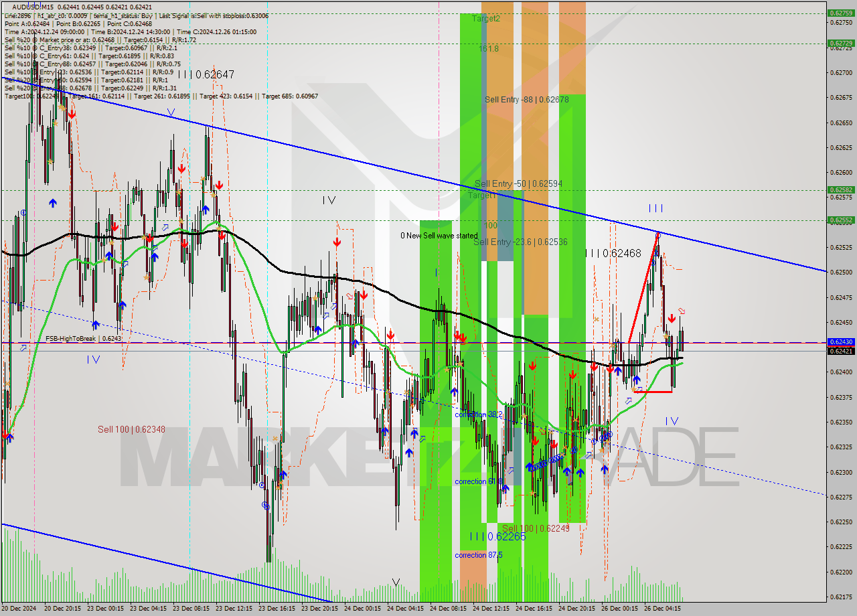This screenshot has width=857, height=616.
Task: Select the '0 New Sell wave started' annotation
Action: (439, 236)
